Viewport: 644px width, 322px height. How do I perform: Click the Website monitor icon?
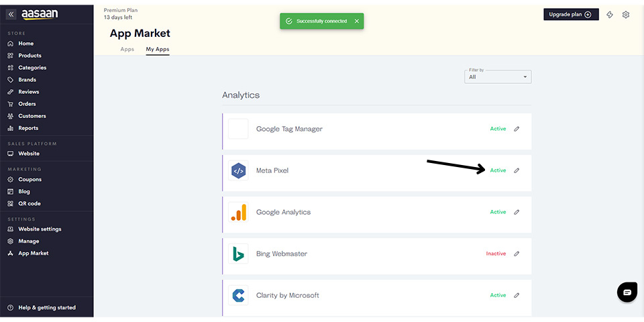point(11,154)
